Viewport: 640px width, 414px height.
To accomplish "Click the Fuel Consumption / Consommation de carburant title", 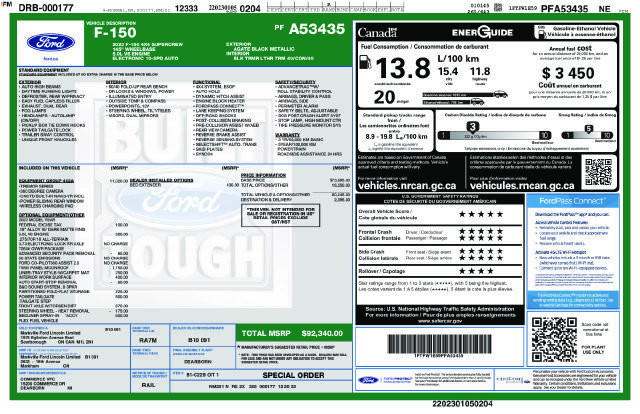I will click(x=424, y=47).
